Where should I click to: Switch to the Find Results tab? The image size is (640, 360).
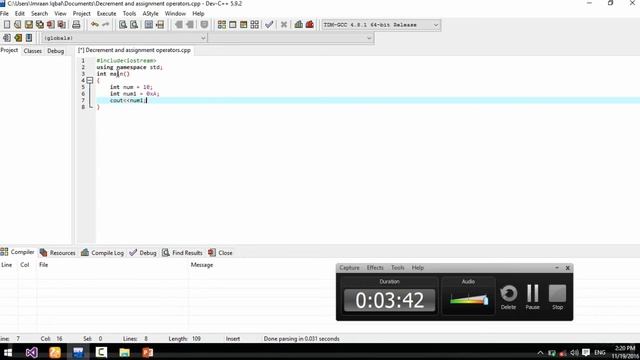coord(182,253)
